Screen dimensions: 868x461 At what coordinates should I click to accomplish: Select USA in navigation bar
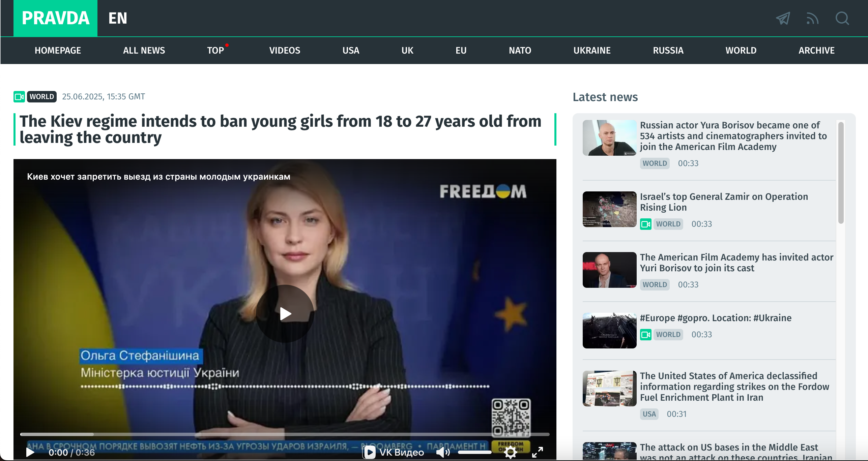click(351, 51)
